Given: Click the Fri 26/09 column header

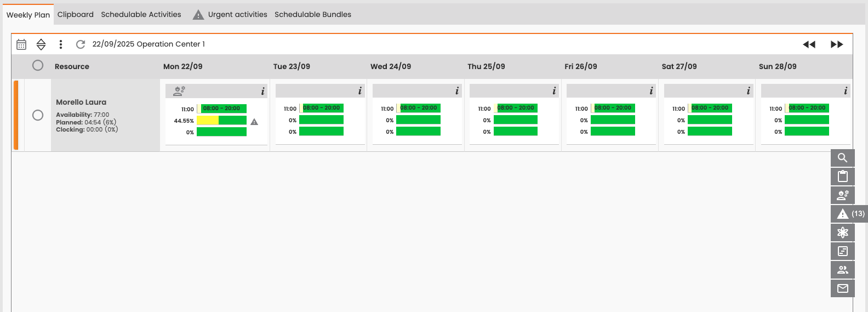Looking at the screenshot, I should (581, 66).
